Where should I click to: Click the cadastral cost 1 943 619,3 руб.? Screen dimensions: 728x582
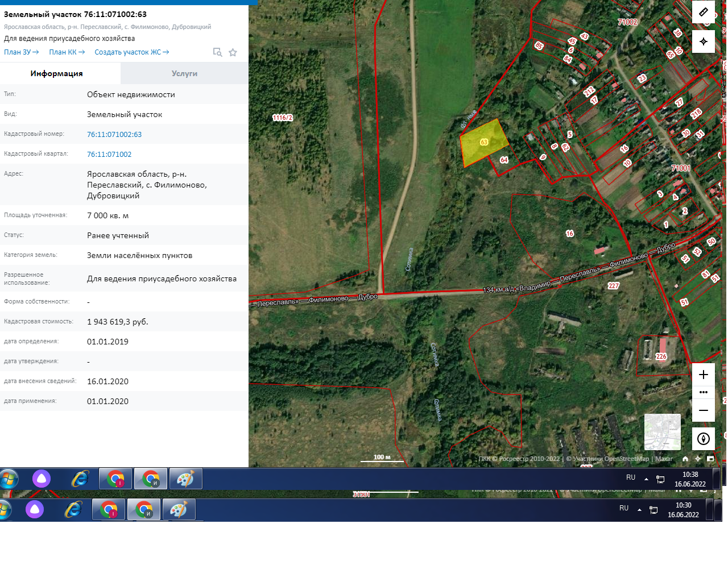coord(118,322)
